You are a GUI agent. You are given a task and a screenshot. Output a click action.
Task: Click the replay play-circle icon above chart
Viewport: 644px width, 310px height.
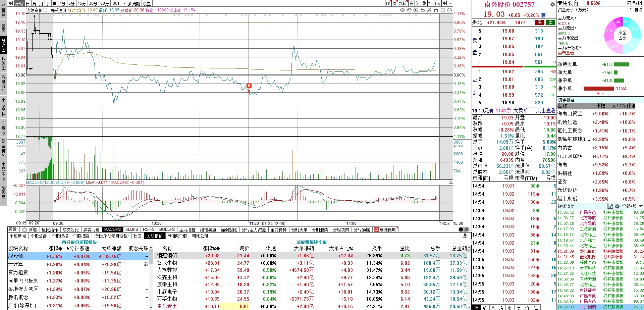coord(416,10)
